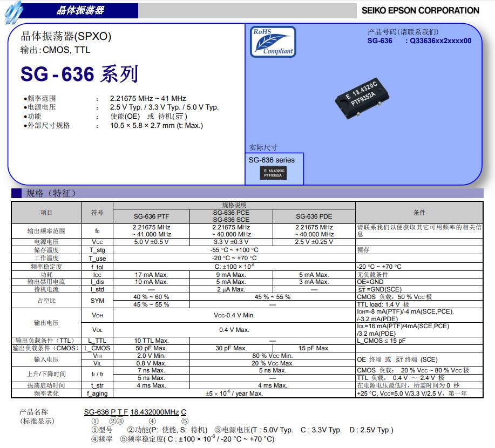The width and height of the screenshot is (495, 448).
Task: Click the large oscillator chip photo
Action: (x=362, y=98)
